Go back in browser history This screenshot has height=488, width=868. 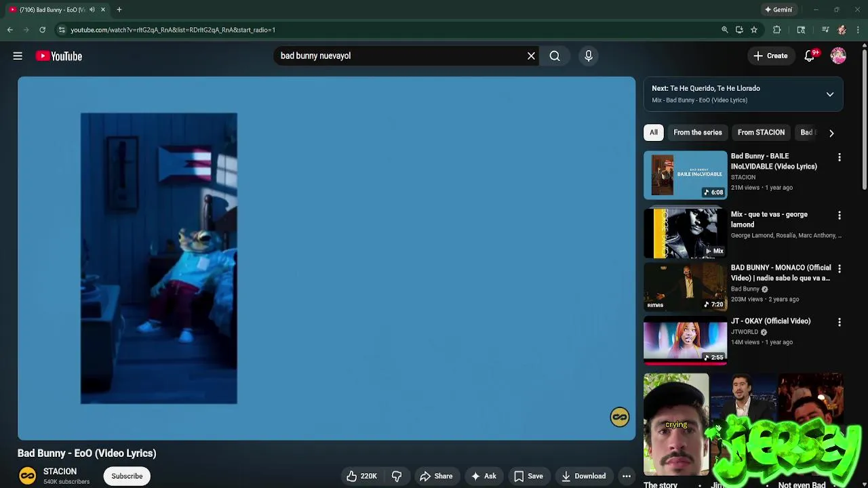coord(10,30)
